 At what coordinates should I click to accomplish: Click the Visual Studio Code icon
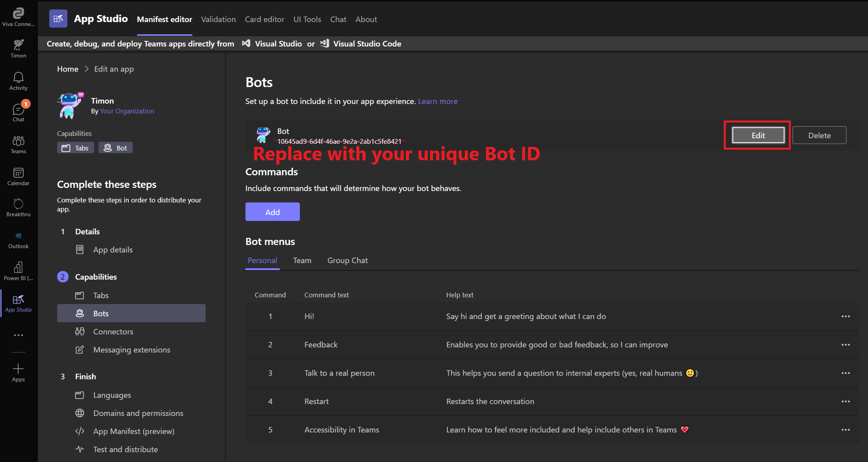pyautogui.click(x=325, y=43)
